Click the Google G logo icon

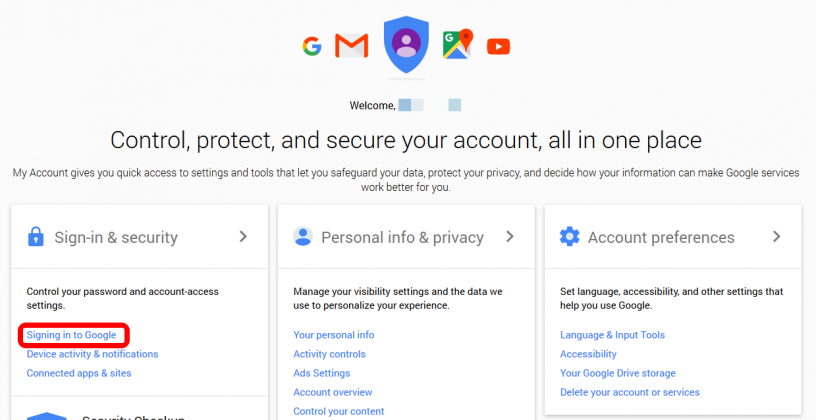coord(312,46)
